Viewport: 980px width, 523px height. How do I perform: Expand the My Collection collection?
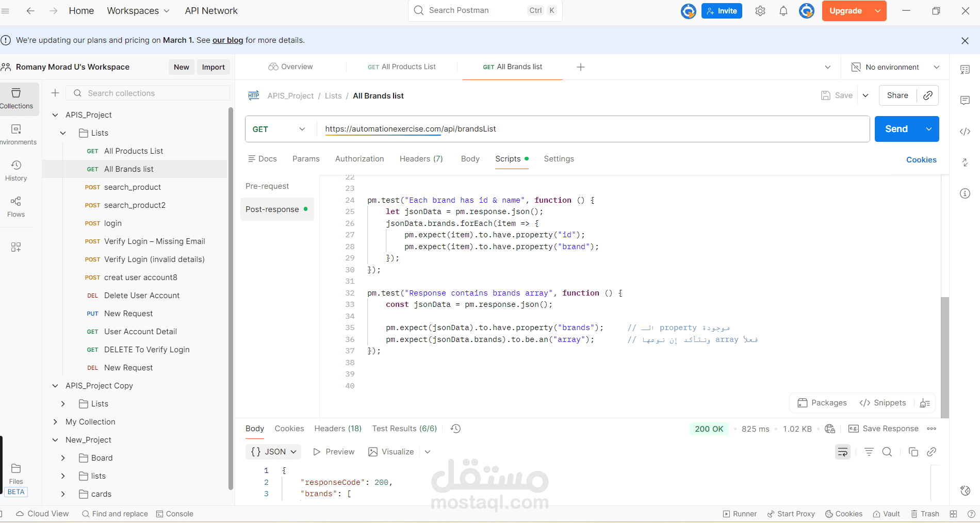pyautogui.click(x=55, y=422)
